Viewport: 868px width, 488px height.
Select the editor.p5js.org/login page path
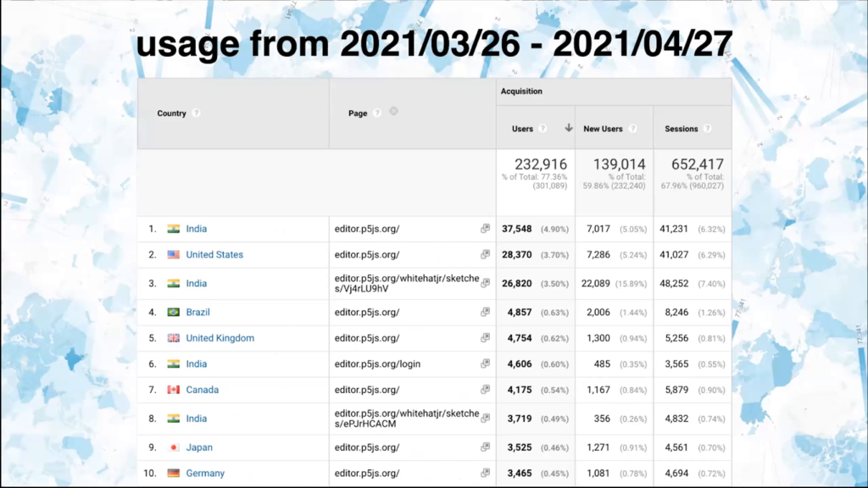[377, 364]
